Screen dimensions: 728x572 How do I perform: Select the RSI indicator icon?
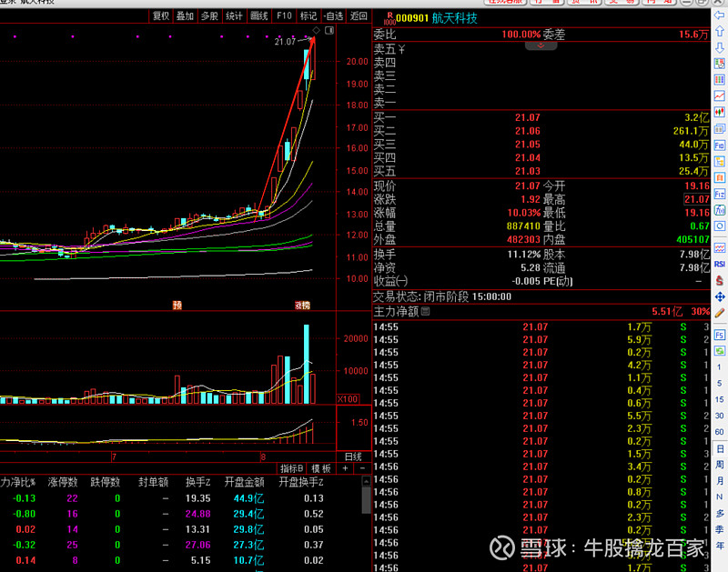coord(719,264)
